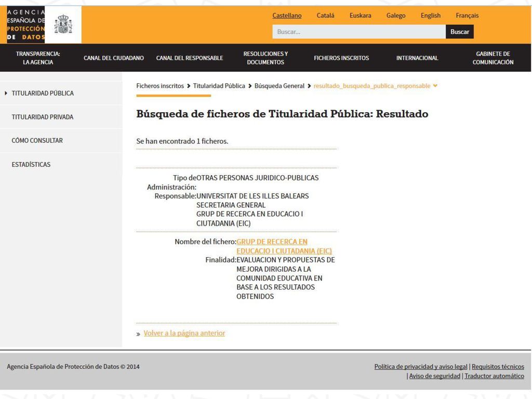Click 'UNIVERSITAT DE LES ILLES BALEARS' text

coord(252,196)
